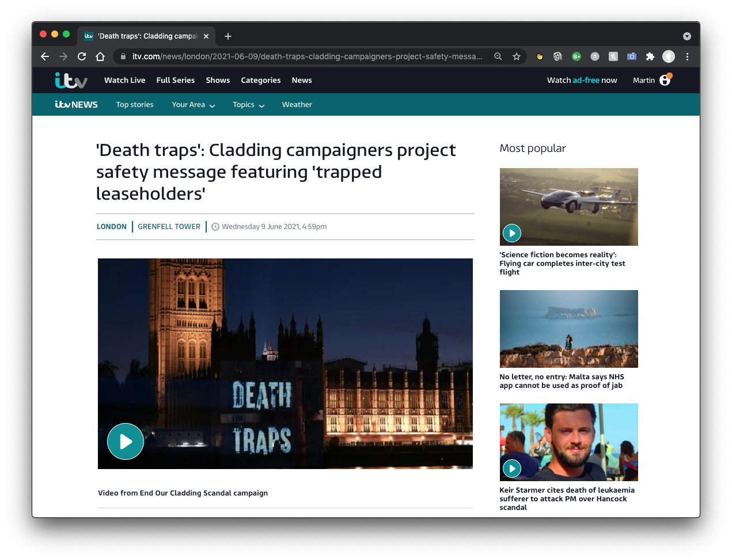Switch to the Top stories tab
The width and height of the screenshot is (732, 560).
(x=134, y=105)
